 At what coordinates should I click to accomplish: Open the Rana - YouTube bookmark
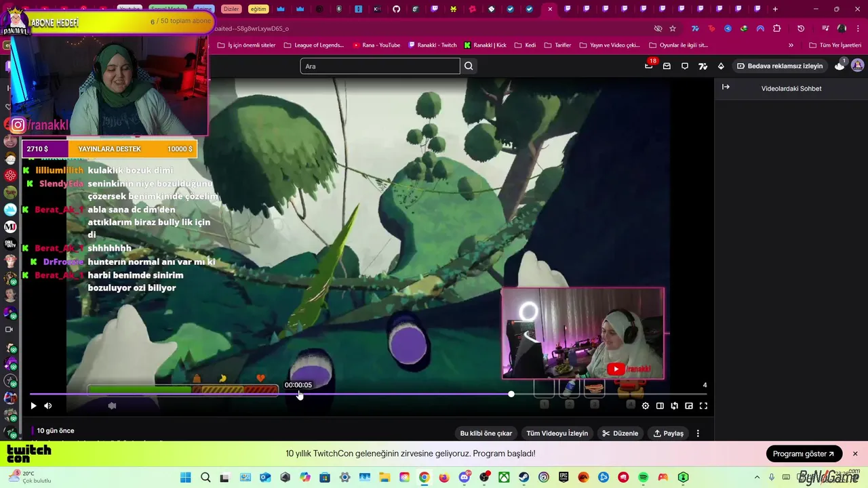point(376,45)
